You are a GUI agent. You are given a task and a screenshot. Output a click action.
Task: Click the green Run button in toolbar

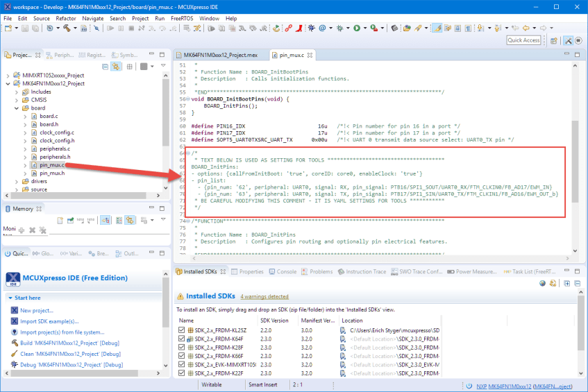[x=357, y=28]
